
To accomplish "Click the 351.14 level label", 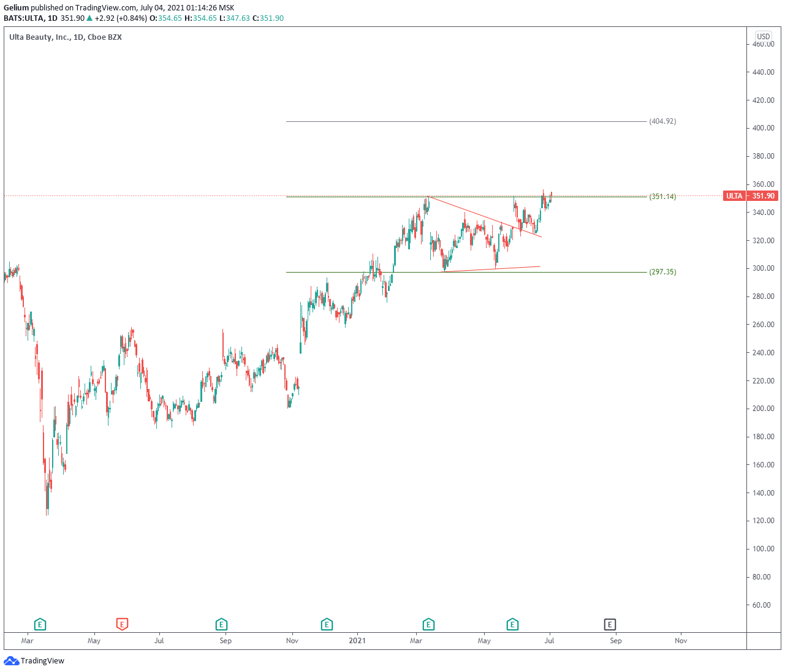I will (662, 197).
